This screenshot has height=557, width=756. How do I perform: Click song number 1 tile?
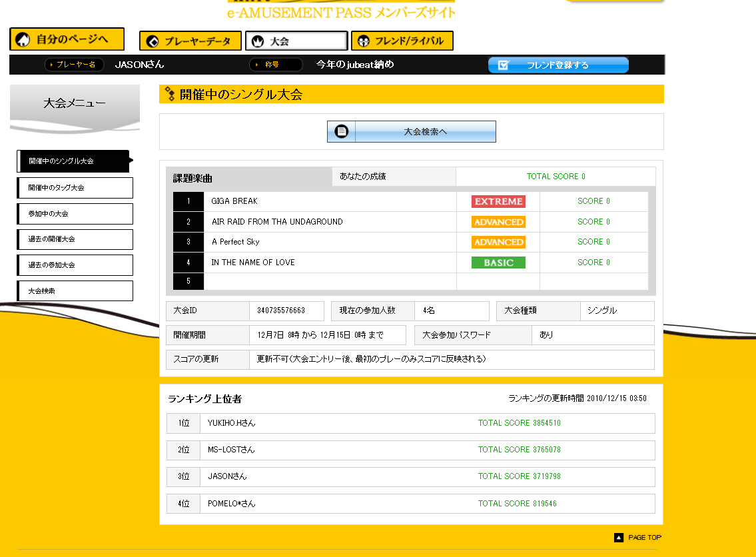click(x=189, y=201)
